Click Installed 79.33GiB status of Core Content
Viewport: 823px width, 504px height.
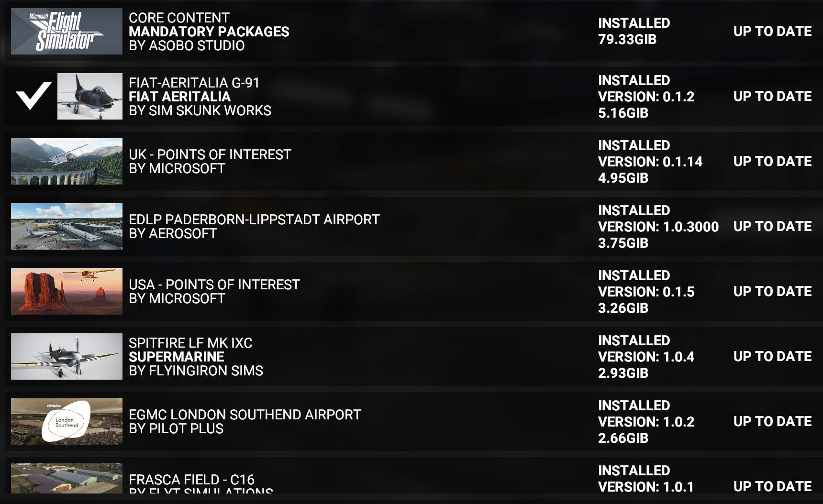click(634, 31)
